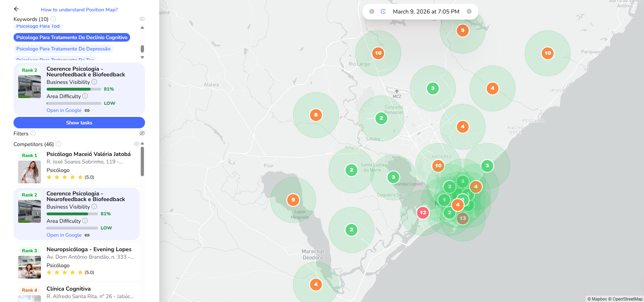Click the Rank 4 badge

pos(29,290)
